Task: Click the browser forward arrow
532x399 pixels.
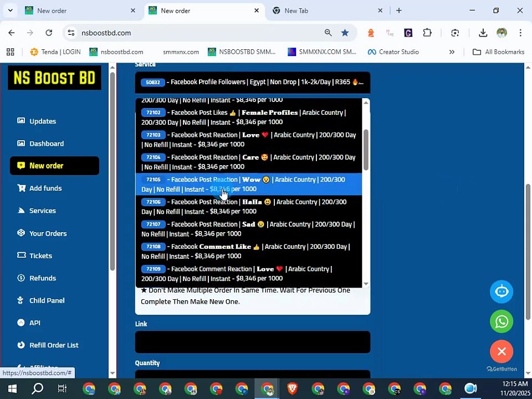Action: 30,33
